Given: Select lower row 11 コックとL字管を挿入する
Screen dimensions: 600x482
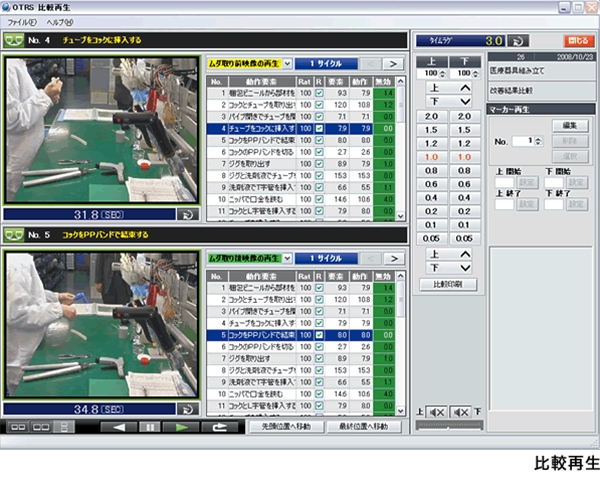Looking at the screenshot, I should point(301,406).
